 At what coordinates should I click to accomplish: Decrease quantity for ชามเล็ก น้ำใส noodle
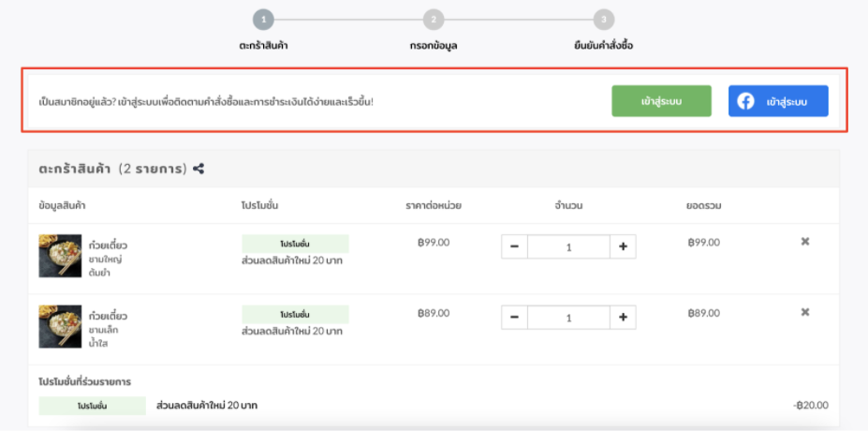(x=514, y=318)
